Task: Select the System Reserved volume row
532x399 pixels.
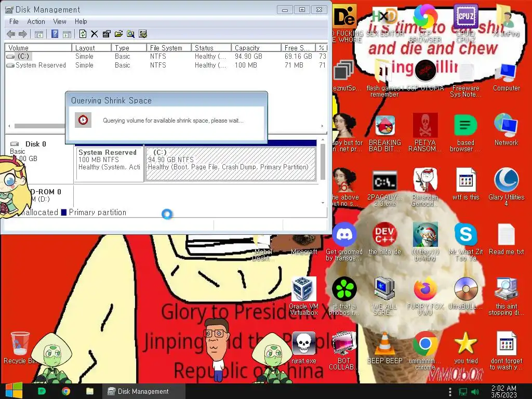Action: click(166, 65)
